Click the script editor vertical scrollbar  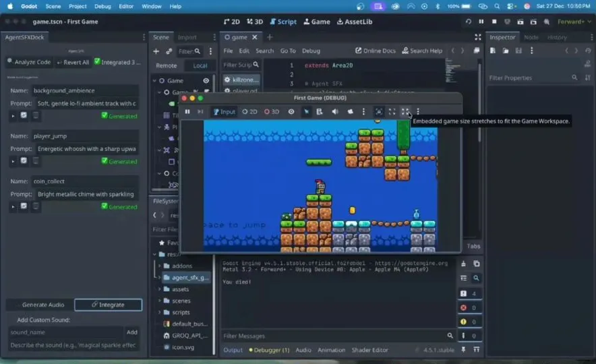479,102
